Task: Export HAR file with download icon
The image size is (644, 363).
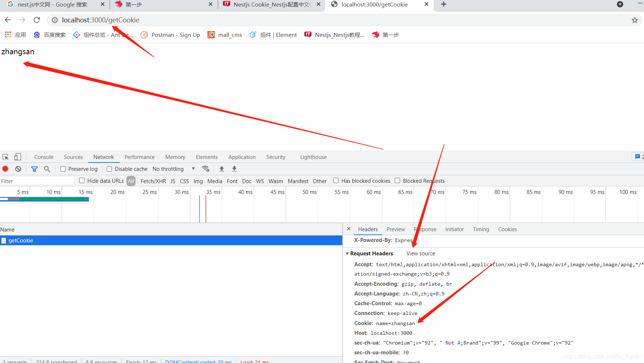Action: coord(234,169)
